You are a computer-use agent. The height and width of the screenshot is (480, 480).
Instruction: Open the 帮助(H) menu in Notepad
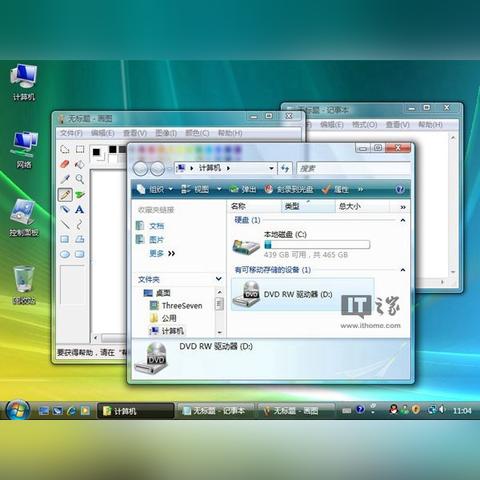pos(430,125)
